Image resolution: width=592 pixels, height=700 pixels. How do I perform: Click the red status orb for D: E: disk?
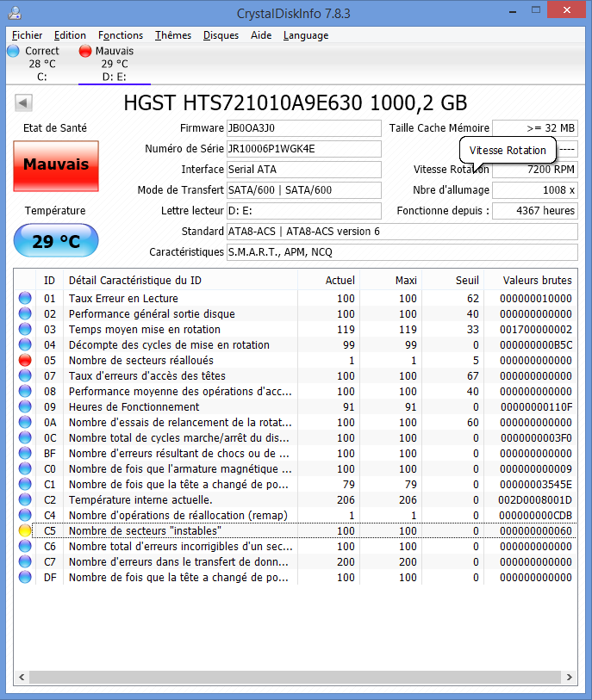[x=85, y=51]
